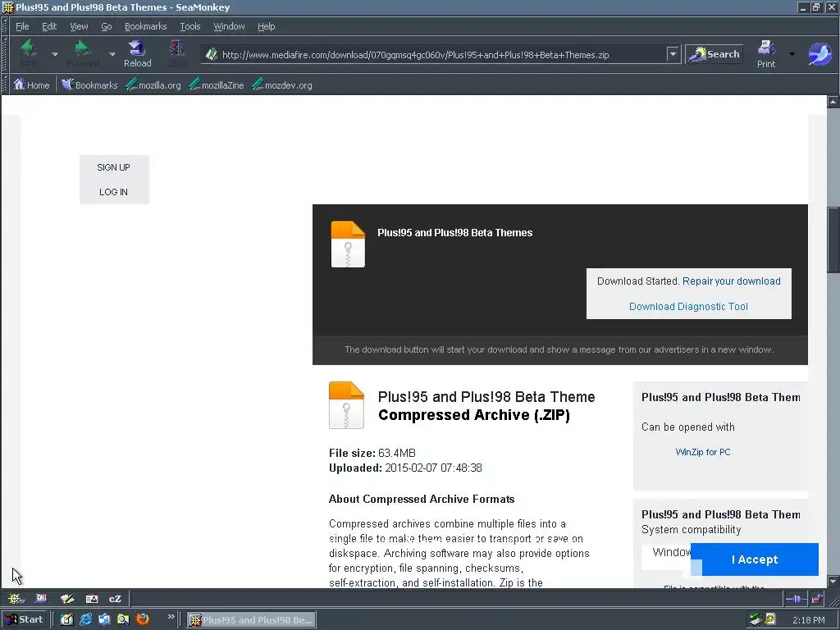Open the Print options dropdown arrow
The width and height of the screenshot is (840, 630).
[792, 54]
